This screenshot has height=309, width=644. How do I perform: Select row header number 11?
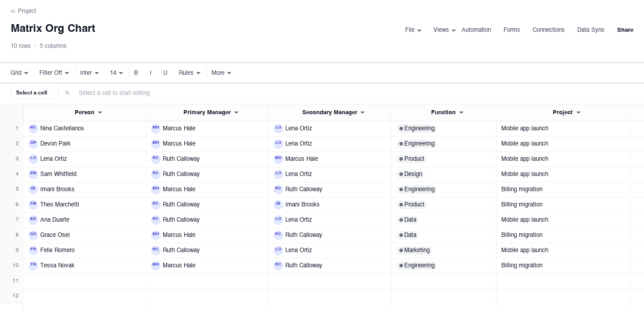click(16, 281)
